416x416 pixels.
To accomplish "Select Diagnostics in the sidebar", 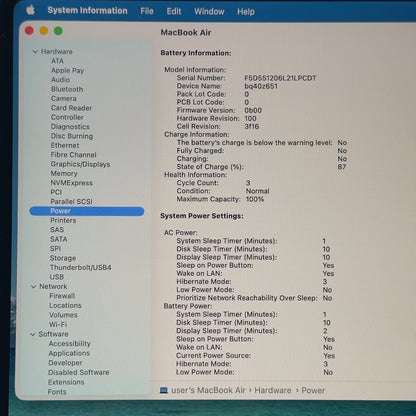I will (70, 127).
